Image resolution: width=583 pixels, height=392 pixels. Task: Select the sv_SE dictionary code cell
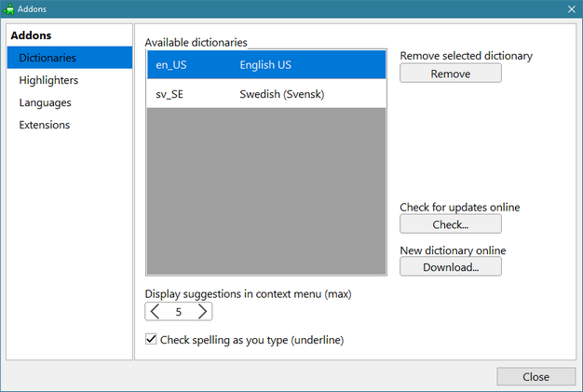point(170,94)
